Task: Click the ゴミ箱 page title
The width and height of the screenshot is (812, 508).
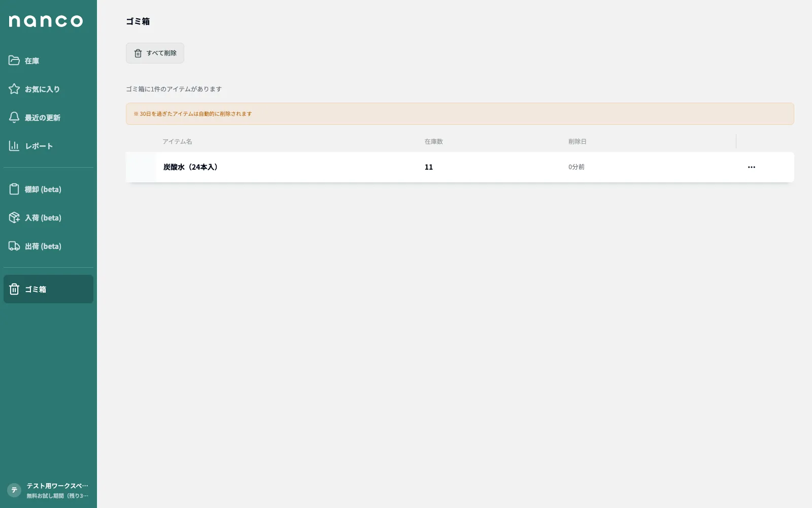Action: pos(138,21)
